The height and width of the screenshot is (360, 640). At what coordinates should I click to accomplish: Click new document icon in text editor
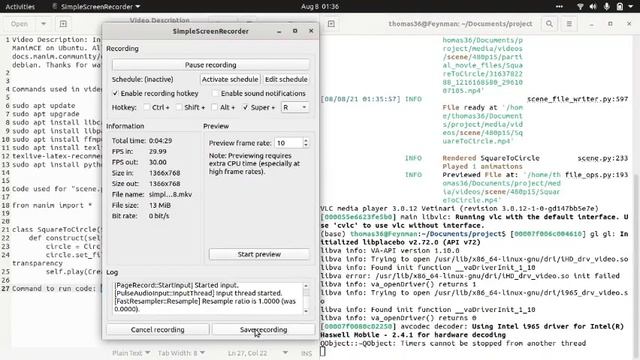click(x=63, y=24)
